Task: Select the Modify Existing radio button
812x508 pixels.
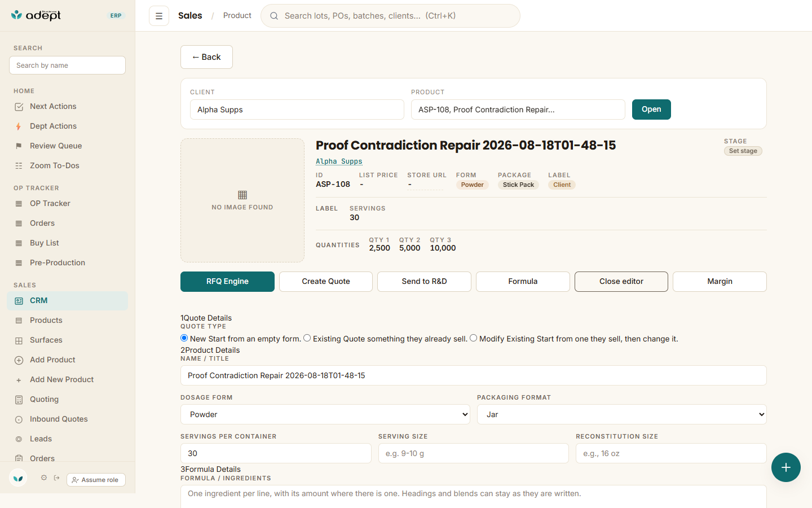Action: pos(473,338)
